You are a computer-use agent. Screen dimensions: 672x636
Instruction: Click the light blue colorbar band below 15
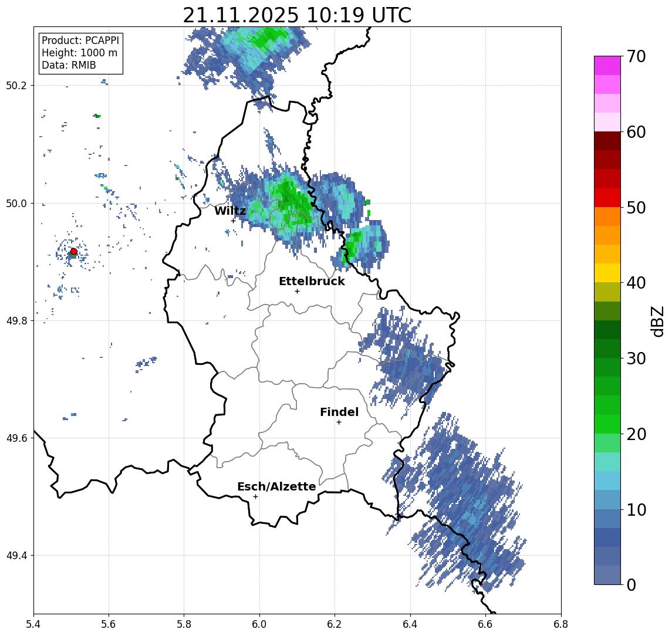click(x=607, y=481)
